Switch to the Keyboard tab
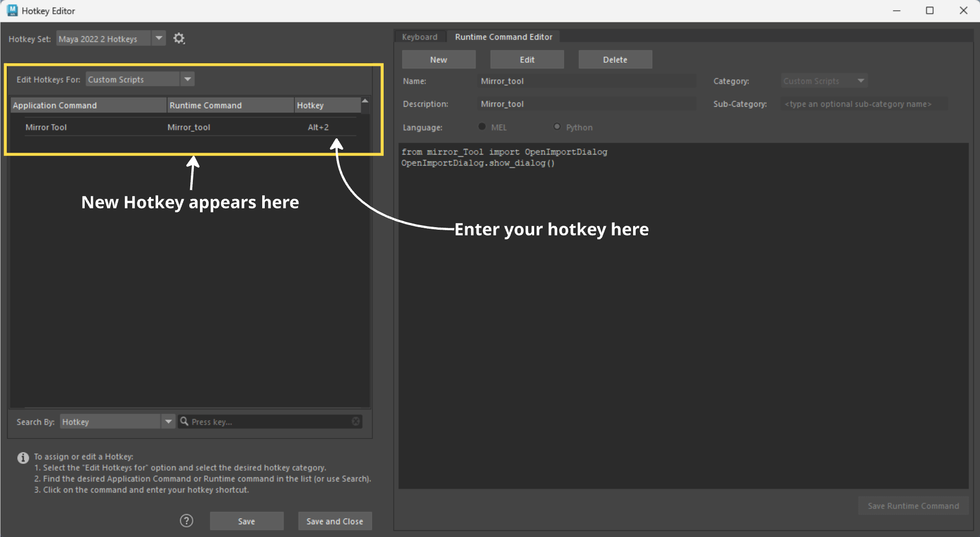This screenshot has width=980, height=537. (419, 37)
